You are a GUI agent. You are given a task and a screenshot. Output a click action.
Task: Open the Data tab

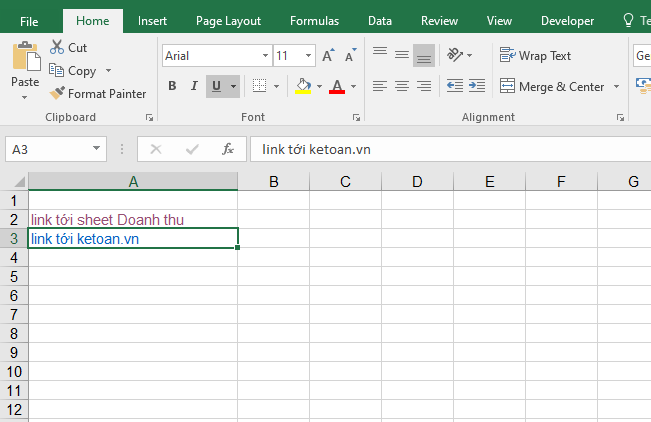[380, 21]
